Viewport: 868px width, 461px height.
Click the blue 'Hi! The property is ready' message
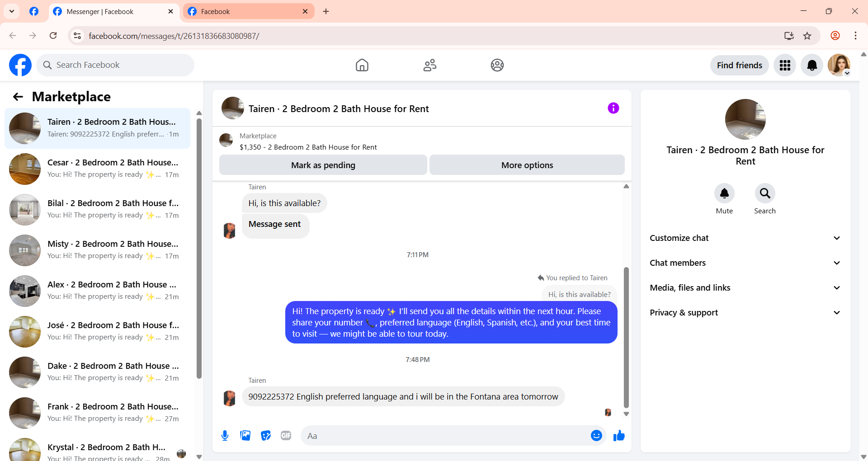[451, 323]
